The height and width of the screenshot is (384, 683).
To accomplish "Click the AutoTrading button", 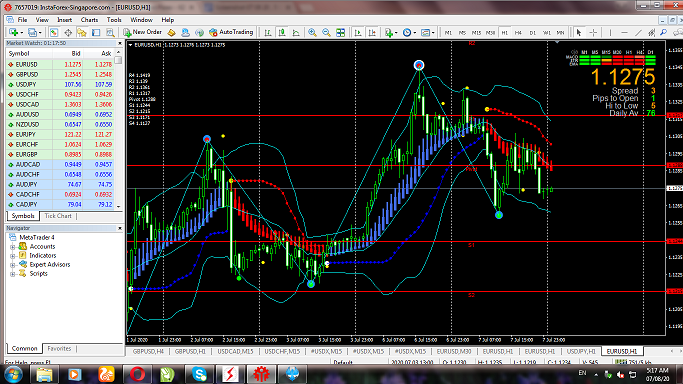I will click(x=231, y=32).
